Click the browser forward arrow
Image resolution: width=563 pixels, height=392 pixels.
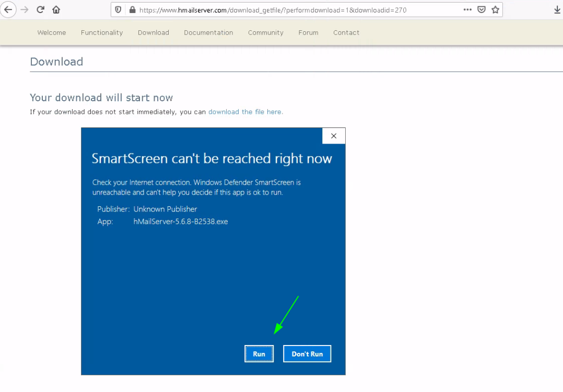[x=25, y=10]
